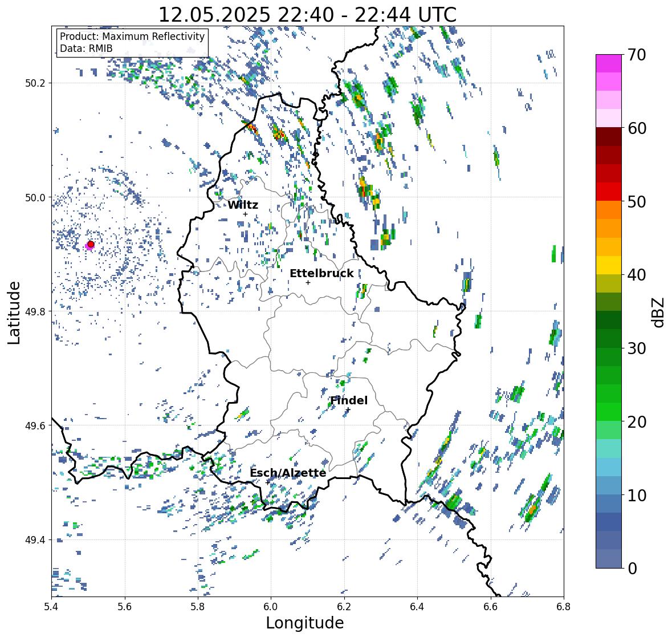Click the Esch/Alzette station label

pos(288,473)
